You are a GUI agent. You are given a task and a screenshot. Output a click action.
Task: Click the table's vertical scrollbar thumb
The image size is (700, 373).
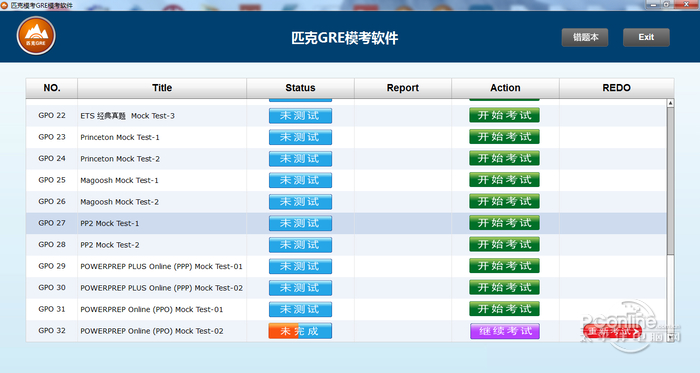pos(670,181)
